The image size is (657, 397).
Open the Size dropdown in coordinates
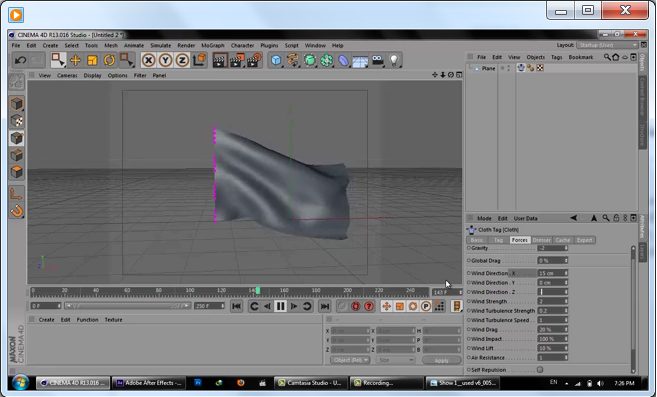pos(396,360)
